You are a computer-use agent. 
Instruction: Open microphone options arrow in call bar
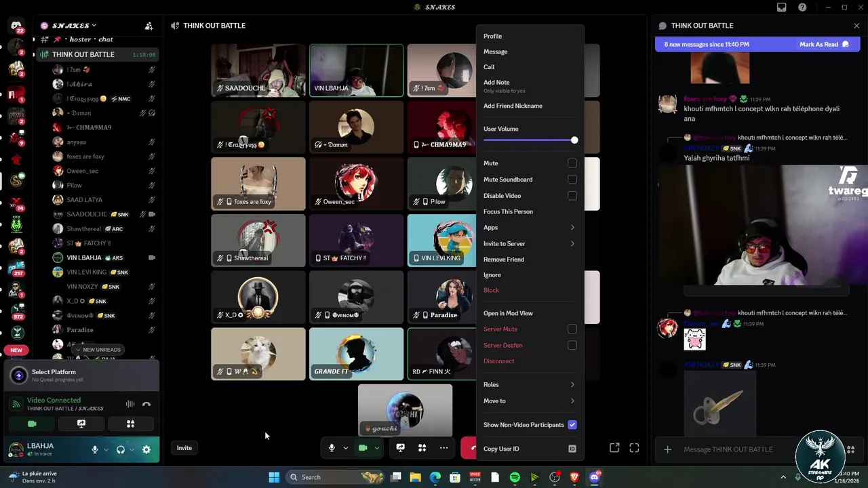click(x=345, y=448)
